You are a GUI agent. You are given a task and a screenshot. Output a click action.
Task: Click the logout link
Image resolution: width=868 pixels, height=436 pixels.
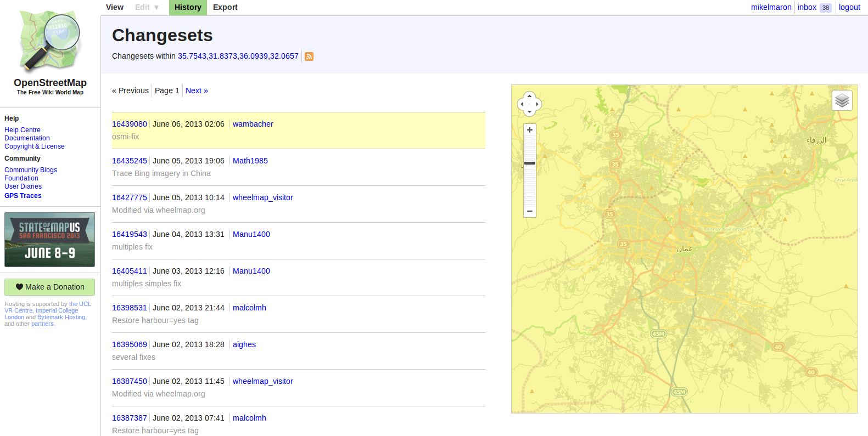point(849,7)
